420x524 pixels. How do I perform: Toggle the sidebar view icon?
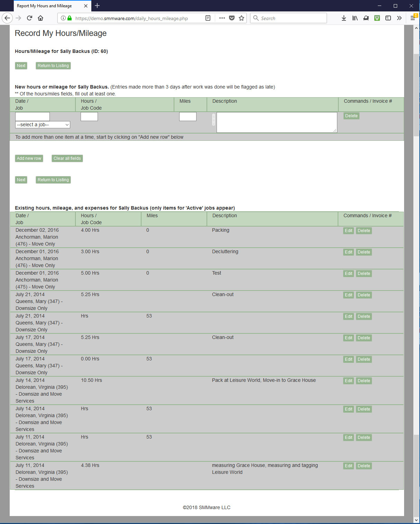[388, 18]
